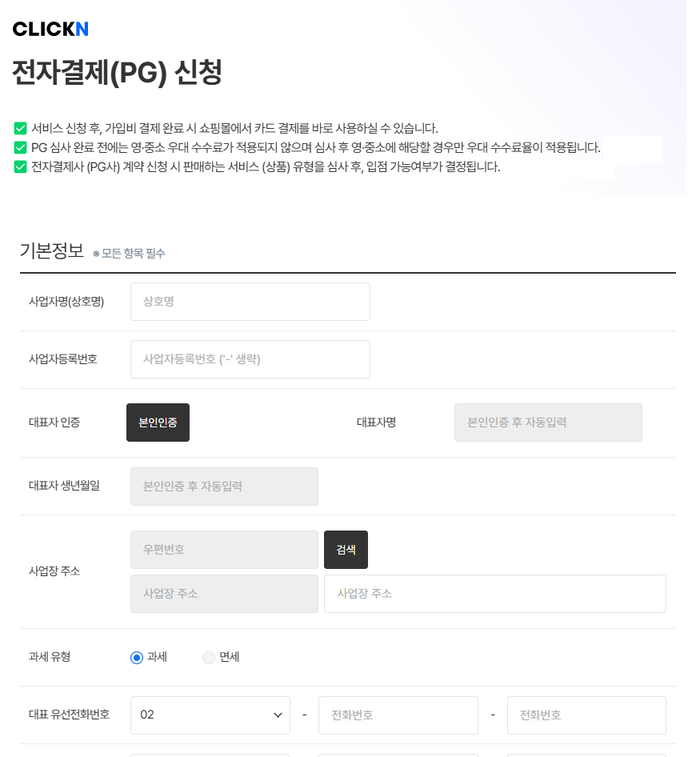Focus the white 사업장 주소 detail input
Viewport: 700px width, 757px height.
pos(494,594)
